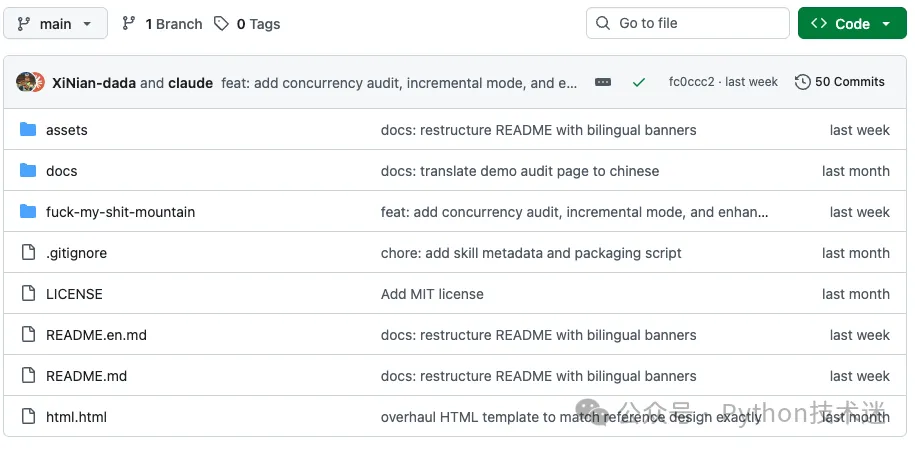Open 'translate demo audit page to chinese' commit
915x450 pixels.
[520, 171]
